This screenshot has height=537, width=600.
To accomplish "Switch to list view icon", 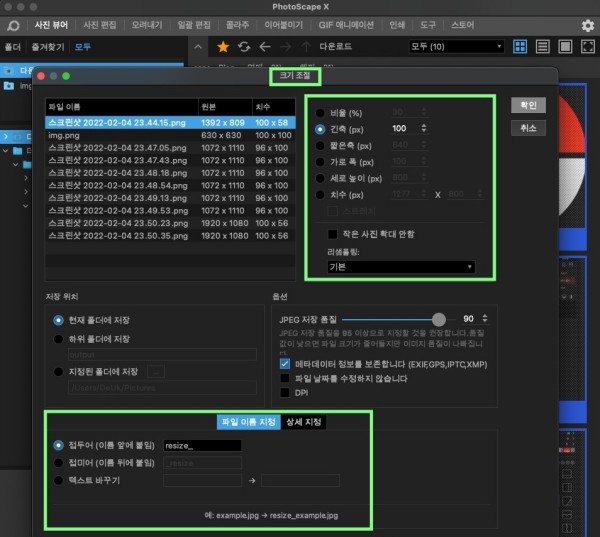I will pos(542,46).
